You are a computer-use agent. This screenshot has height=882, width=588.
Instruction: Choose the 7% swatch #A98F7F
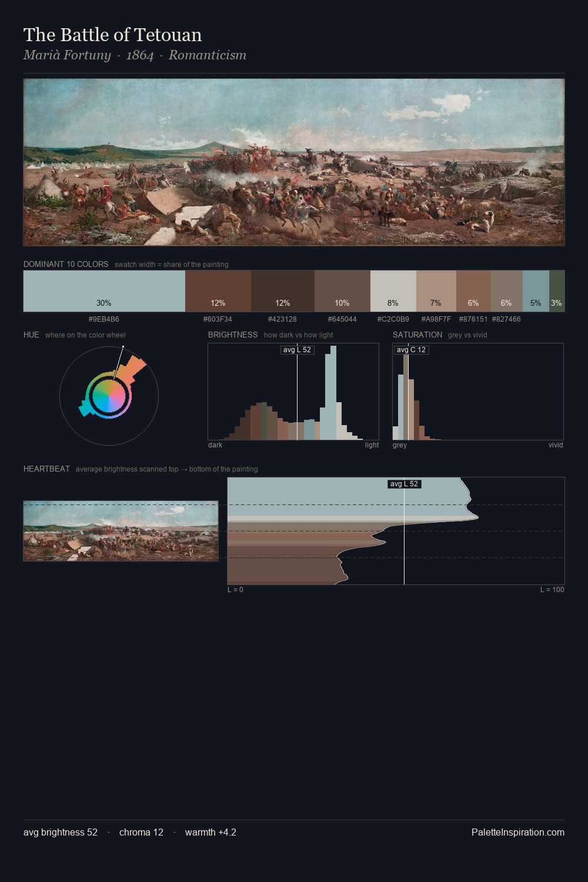point(436,291)
